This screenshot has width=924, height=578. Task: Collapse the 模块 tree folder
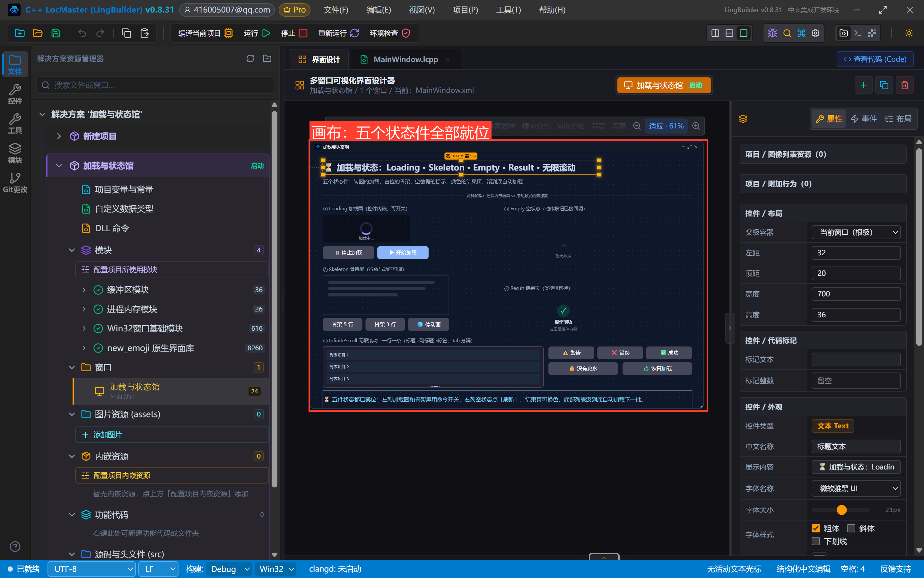click(72, 250)
